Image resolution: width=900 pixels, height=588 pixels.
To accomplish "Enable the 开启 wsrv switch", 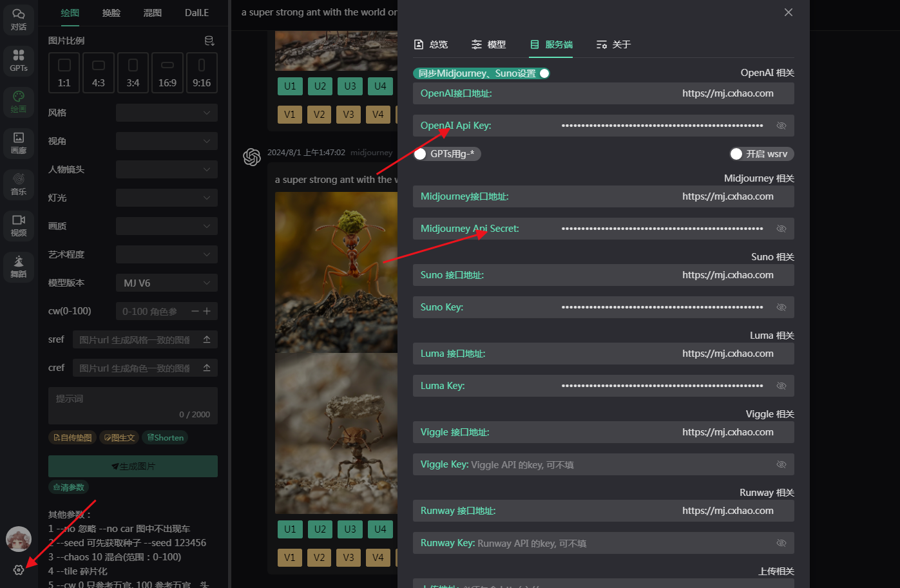I will click(761, 154).
